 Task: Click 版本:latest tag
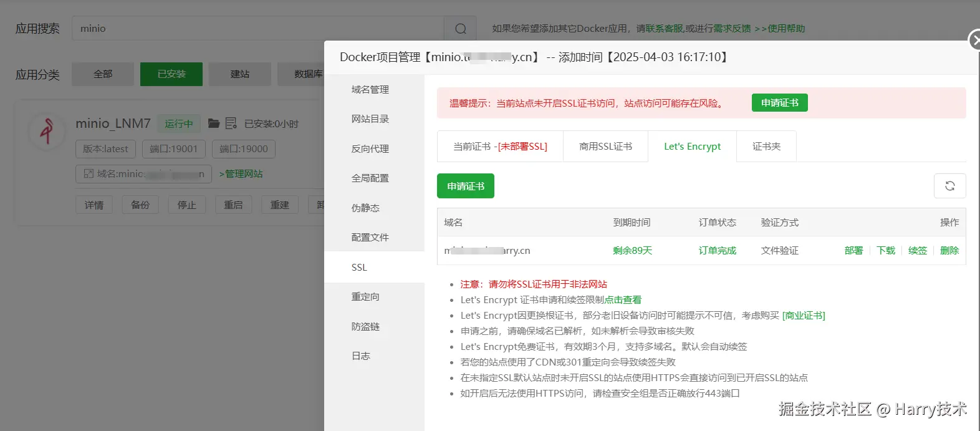(x=105, y=149)
